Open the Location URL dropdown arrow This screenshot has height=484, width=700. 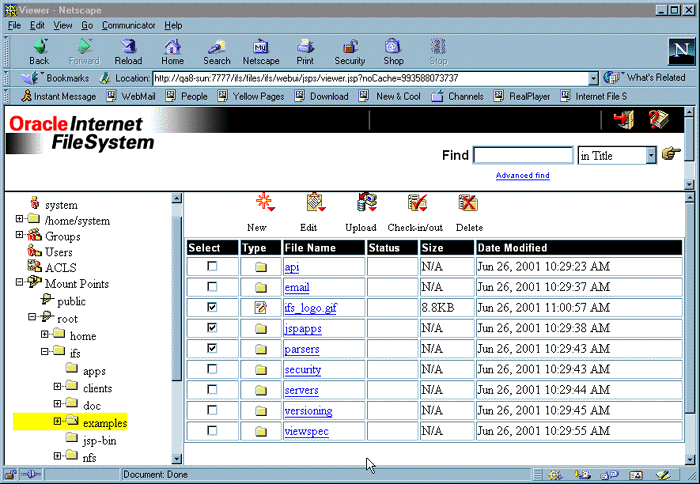click(593, 79)
